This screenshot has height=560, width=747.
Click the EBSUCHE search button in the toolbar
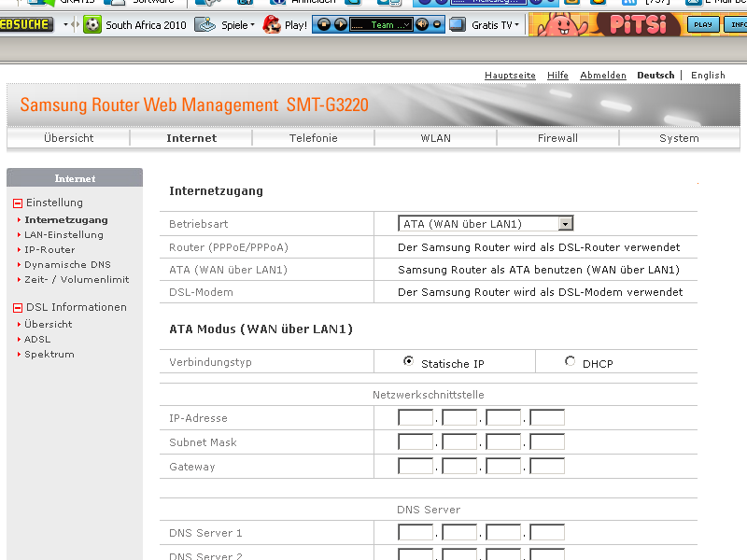pyautogui.click(x=26, y=25)
